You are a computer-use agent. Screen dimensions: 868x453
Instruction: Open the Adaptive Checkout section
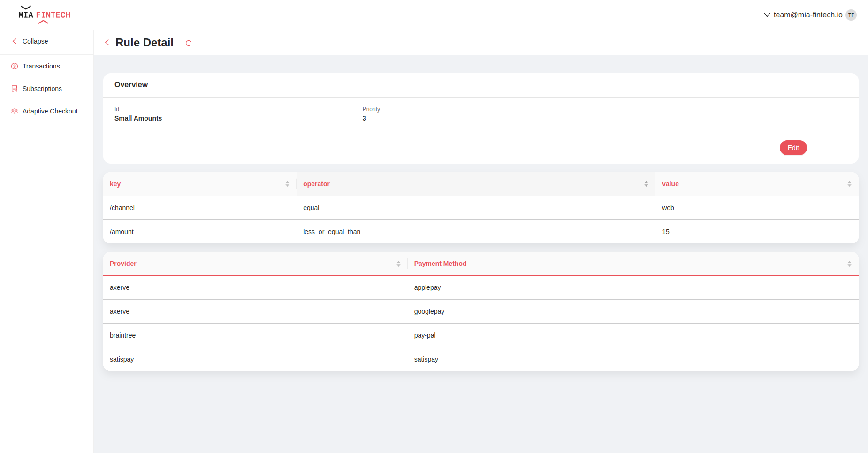click(x=50, y=111)
